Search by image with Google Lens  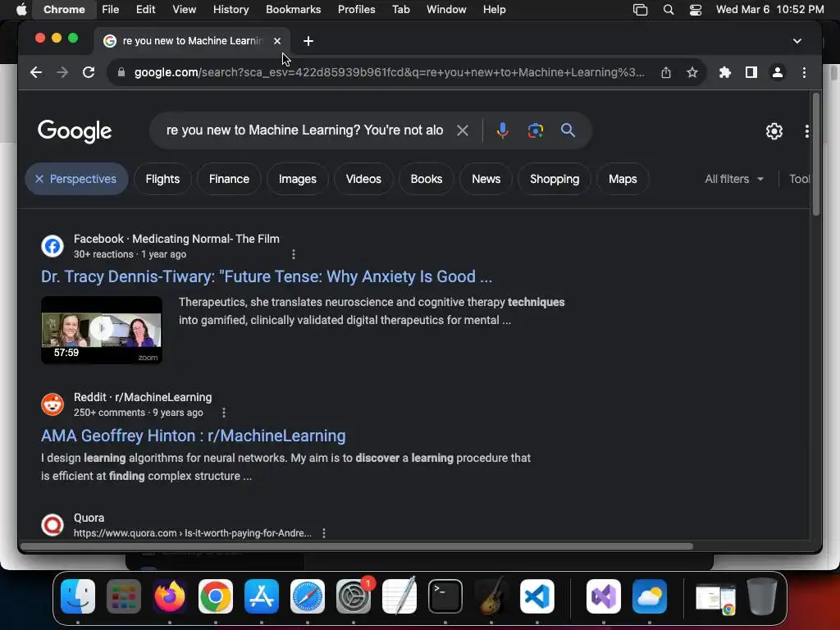535,130
